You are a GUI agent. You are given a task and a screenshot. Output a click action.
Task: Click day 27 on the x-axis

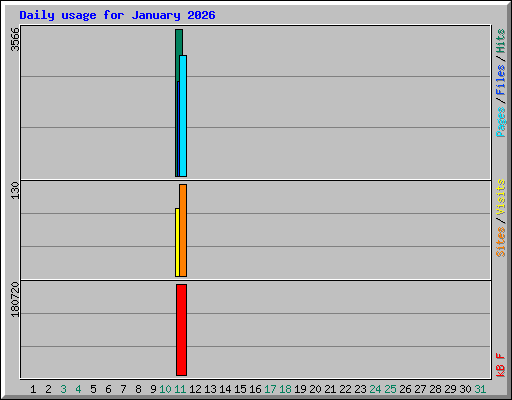click(x=420, y=389)
